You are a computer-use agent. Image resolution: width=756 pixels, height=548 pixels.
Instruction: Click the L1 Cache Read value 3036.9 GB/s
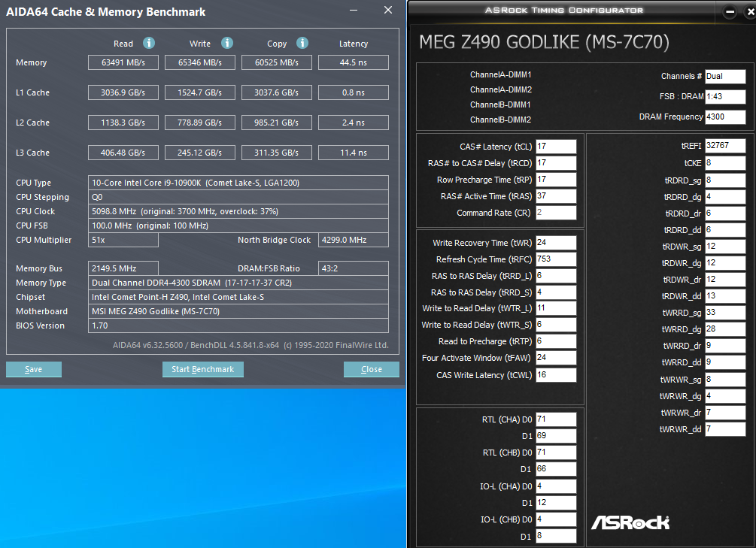point(123,92)
